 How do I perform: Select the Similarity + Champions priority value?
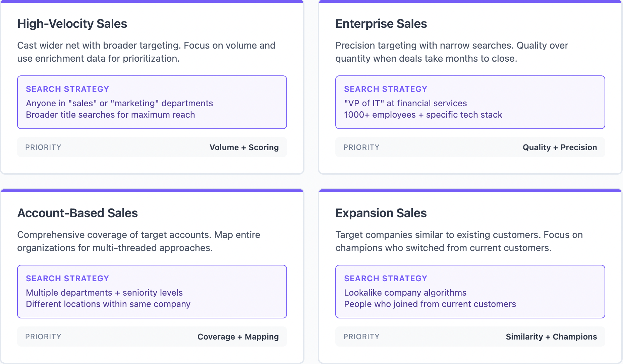click(551, 337)
